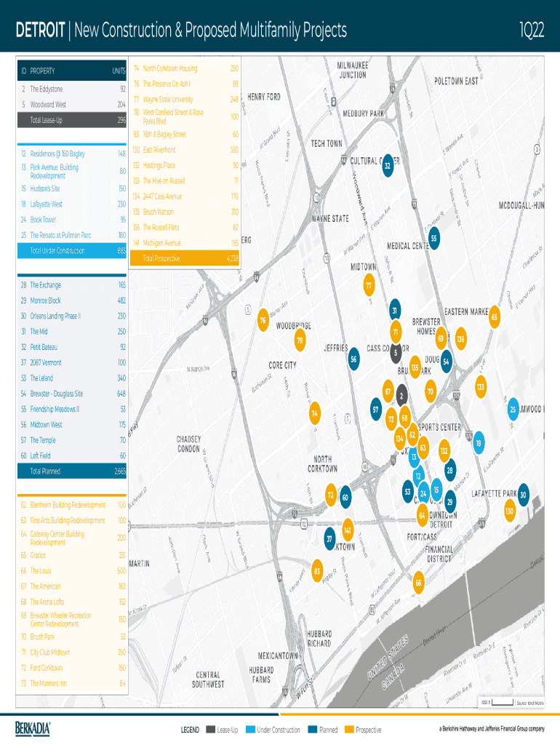Select light blue marker 25
560x745 pixels.
point(513,410)
